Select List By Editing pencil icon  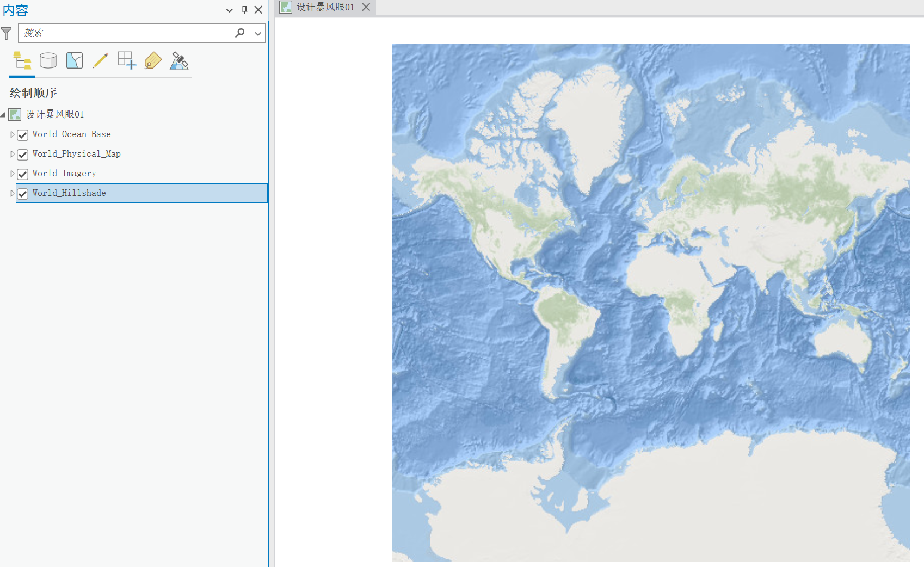click(101, 60)
